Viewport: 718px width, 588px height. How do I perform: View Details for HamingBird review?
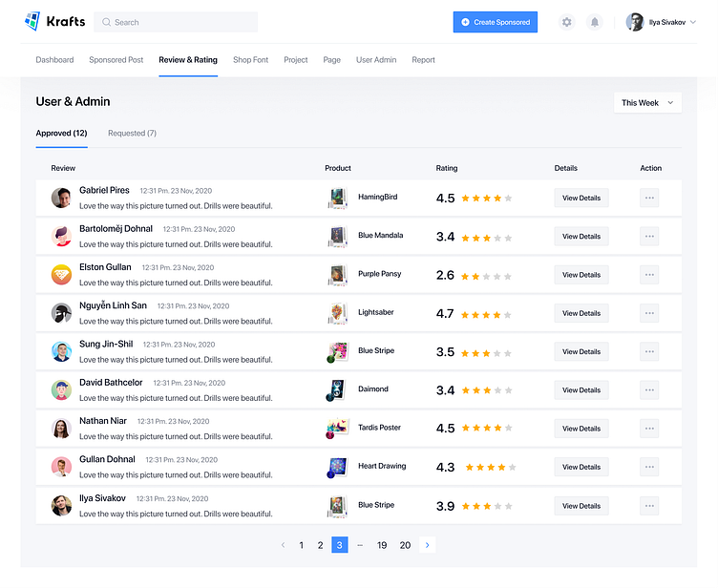click(x=581, y=198)
